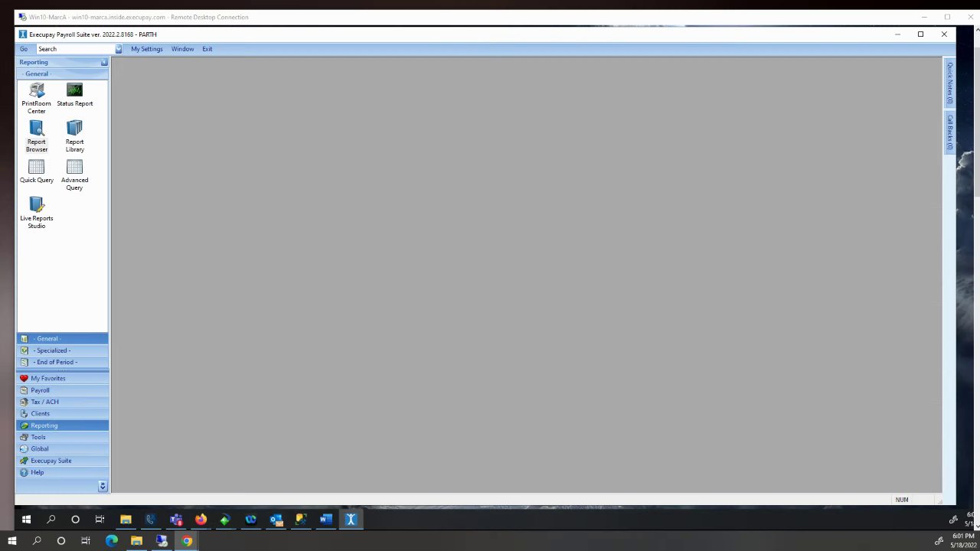Click the Cortana circle on the remote taskbar
The image size is (980, 551).
click(x=75, y=520)
